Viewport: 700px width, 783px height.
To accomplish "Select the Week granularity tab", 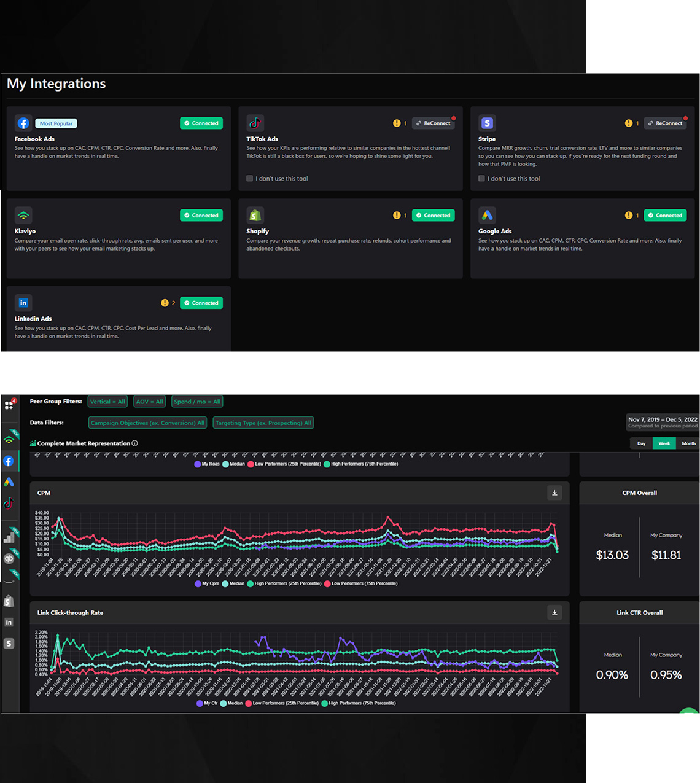I will click(x=664, y=443).
